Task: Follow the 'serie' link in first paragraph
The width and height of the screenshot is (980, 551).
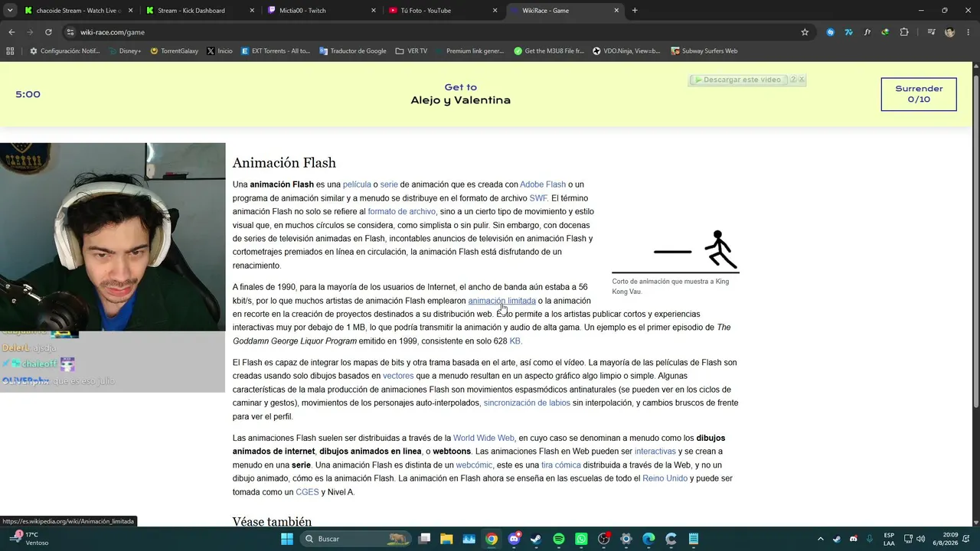Action: (x=389, y=184)
